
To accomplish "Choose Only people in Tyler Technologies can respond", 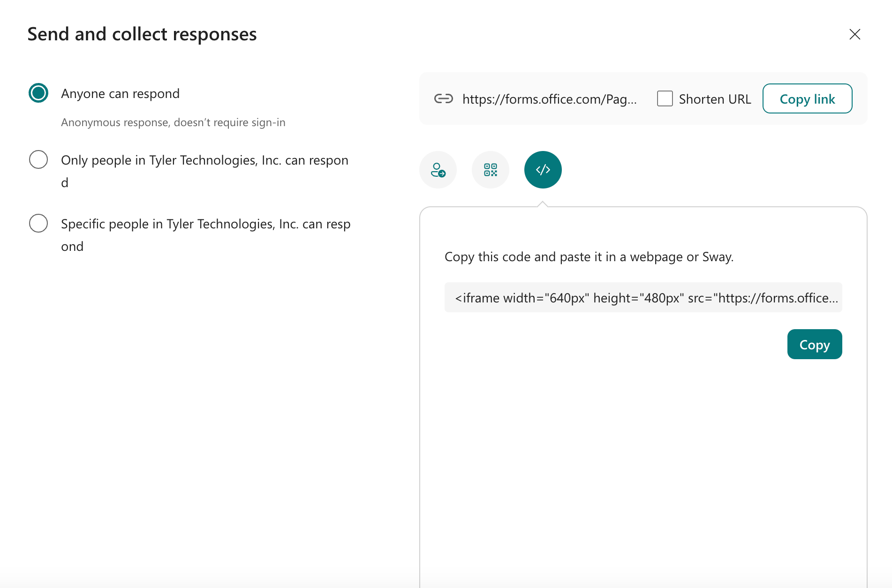I will [38, 159].
